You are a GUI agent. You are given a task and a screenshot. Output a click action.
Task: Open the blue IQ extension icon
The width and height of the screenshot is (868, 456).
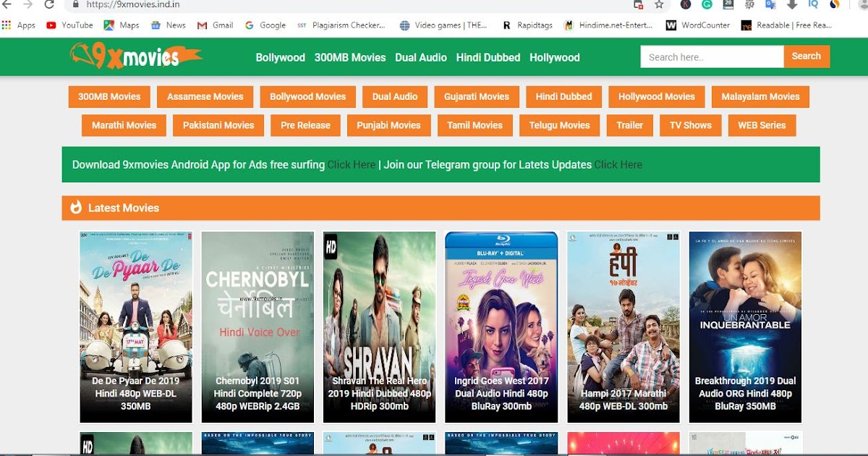click(x=813, y=4)
